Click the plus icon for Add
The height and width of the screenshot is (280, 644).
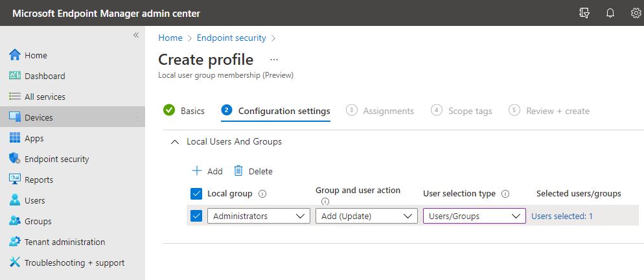pyautogui.click(x=197, y=170)
